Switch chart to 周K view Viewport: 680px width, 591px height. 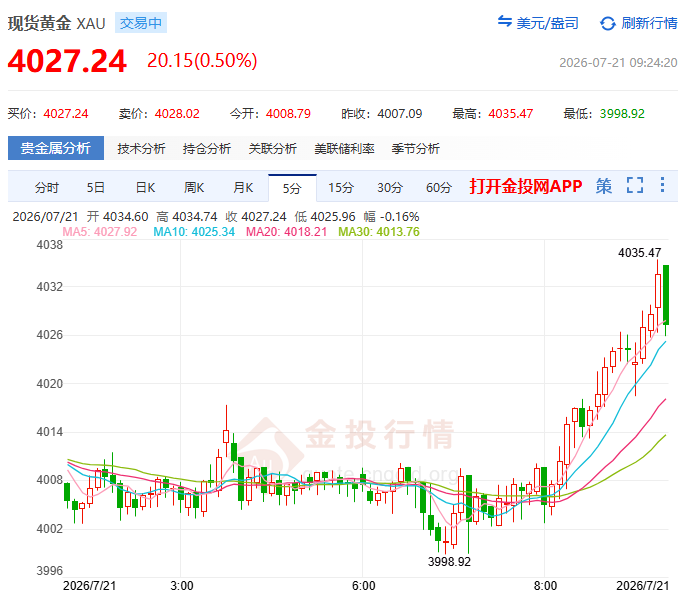click(194, 188)
